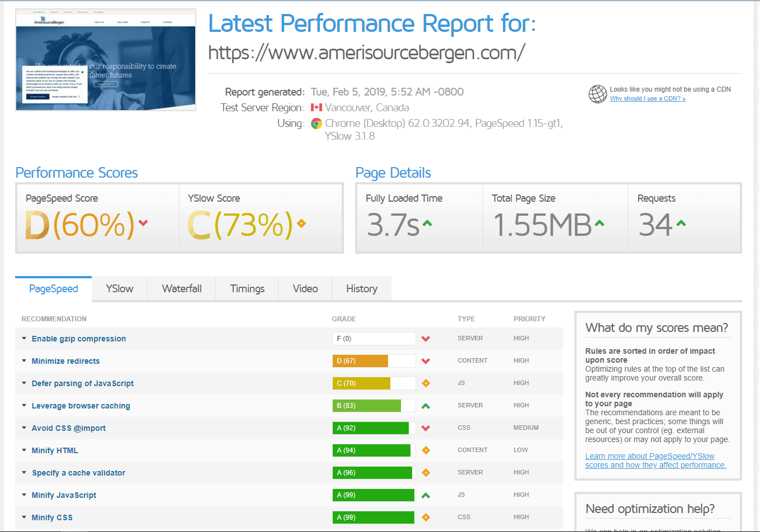This screenshot has width=760, height=532.
Task: Click the F (0) grade bar
Action: (x=374, y=339)
